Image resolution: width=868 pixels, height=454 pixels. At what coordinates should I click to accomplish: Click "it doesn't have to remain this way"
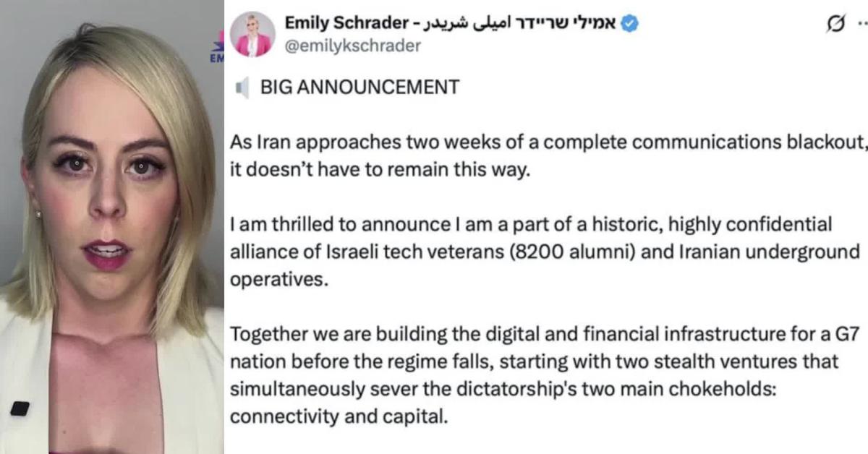(x=375, y=171)
